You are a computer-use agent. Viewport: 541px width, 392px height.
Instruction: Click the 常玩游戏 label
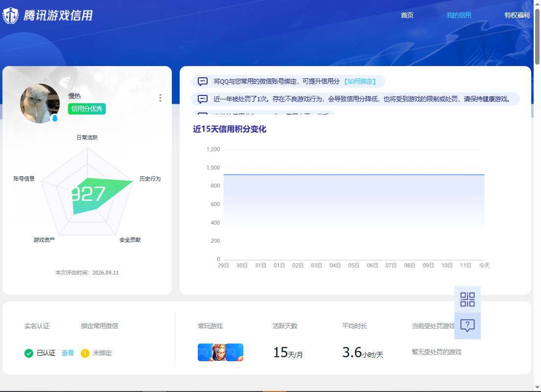tap(210, 326)
